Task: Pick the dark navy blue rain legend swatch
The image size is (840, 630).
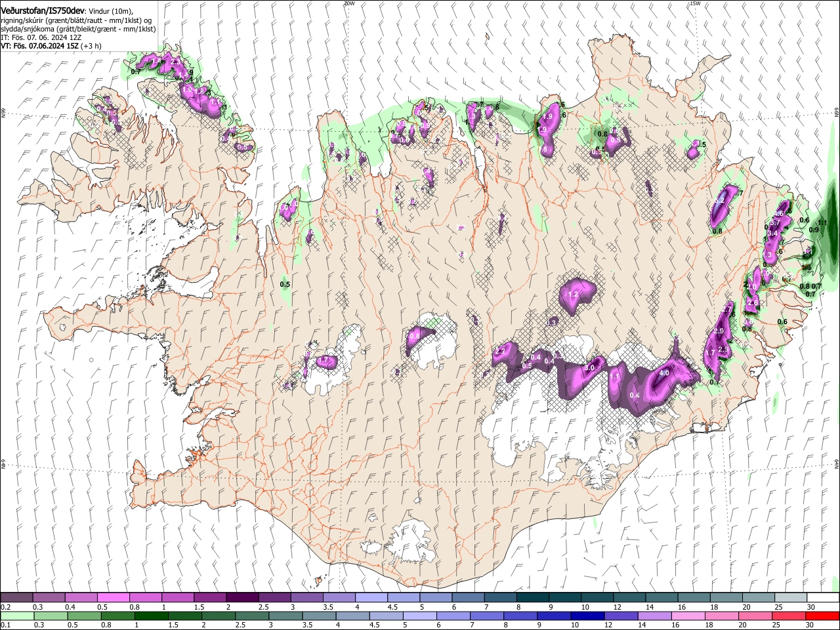Action: coord(587,616)
